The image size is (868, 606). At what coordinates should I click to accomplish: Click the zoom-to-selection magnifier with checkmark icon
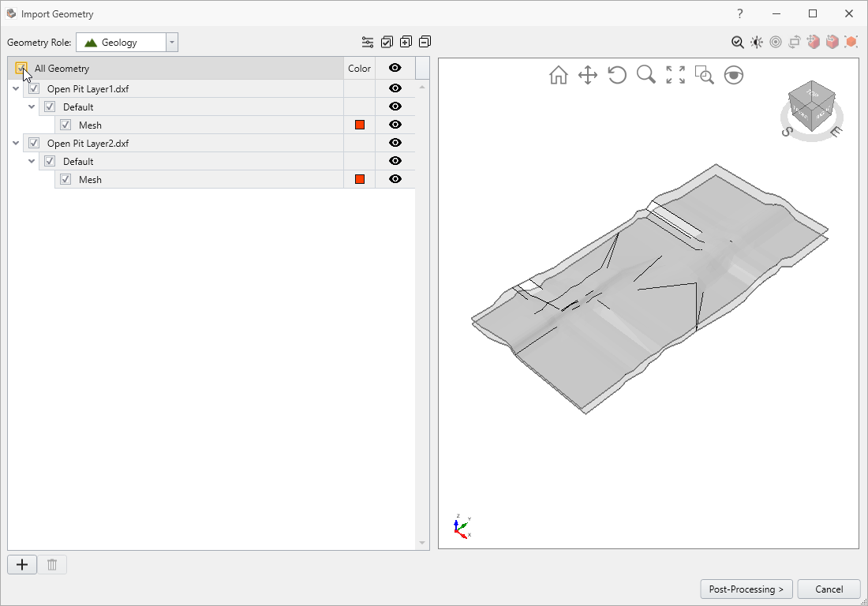click(737, 42)
